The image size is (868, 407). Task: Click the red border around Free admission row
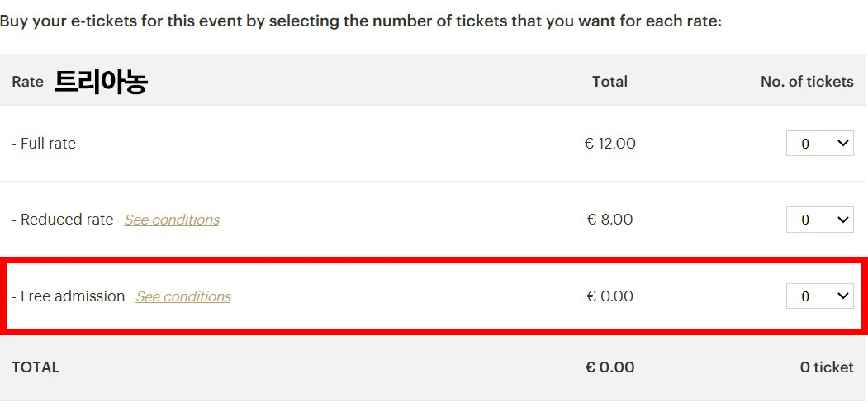click(434, 261)
